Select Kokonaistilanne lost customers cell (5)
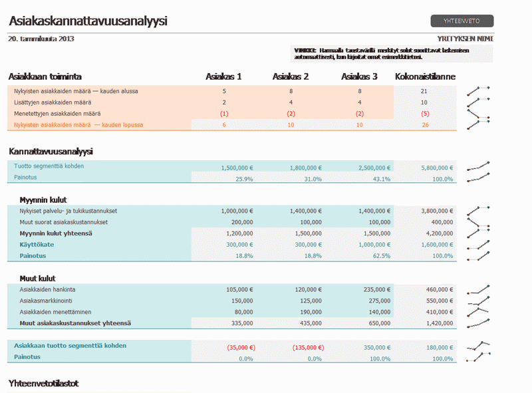The image size is (532, 393). (x=425, y=114)
